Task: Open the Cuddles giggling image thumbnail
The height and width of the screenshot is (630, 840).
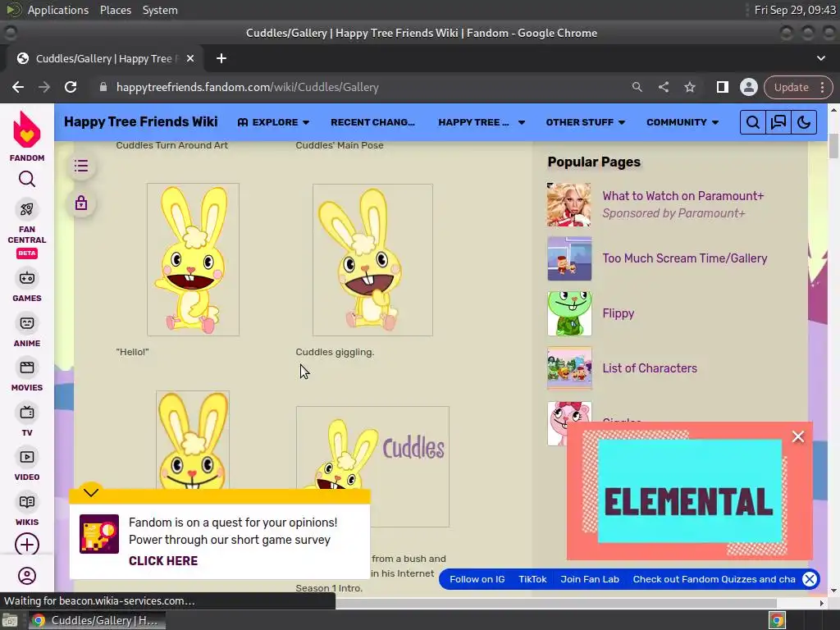Action: (372, 259)
